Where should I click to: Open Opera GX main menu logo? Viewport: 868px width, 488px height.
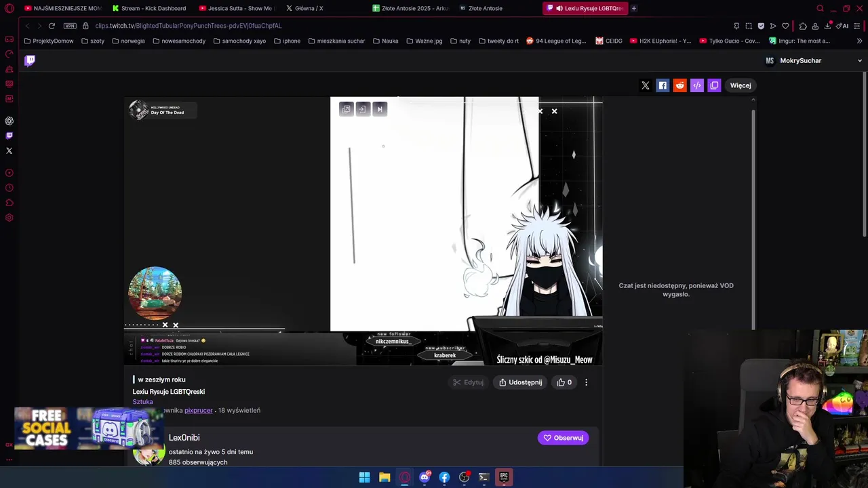coord(9,8)
